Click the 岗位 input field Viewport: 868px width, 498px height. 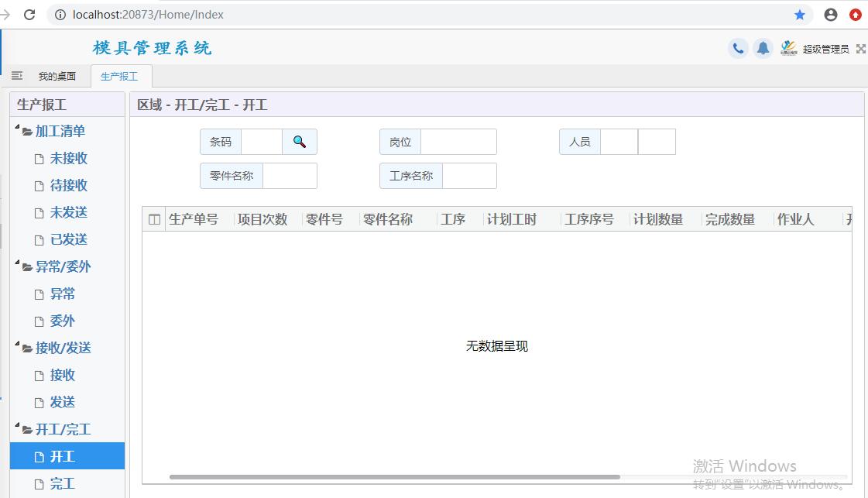pos(458,142)
